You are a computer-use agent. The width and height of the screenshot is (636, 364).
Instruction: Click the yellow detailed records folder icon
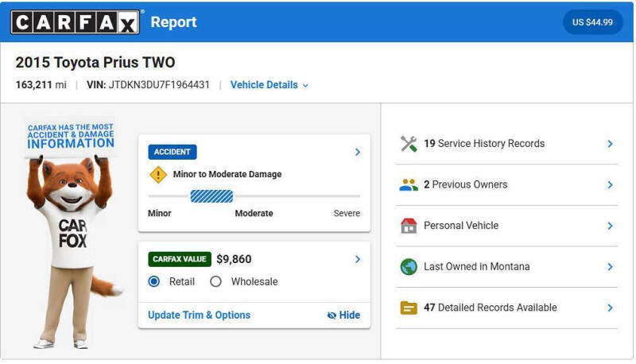409,308
